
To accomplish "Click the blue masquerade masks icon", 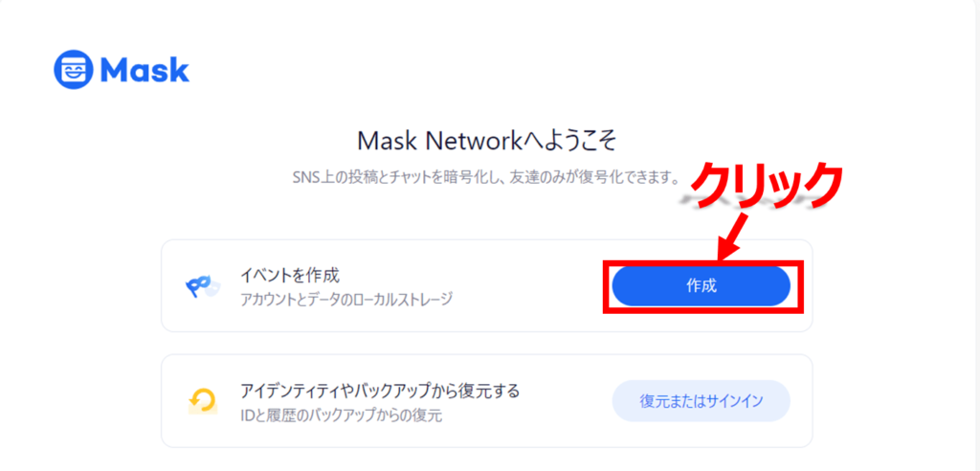I will 203,286.
